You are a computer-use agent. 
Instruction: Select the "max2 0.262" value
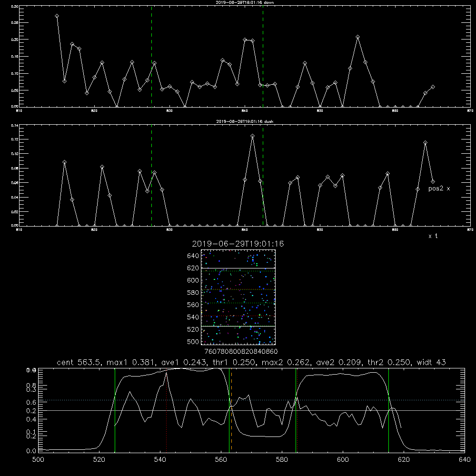point(286,362)
